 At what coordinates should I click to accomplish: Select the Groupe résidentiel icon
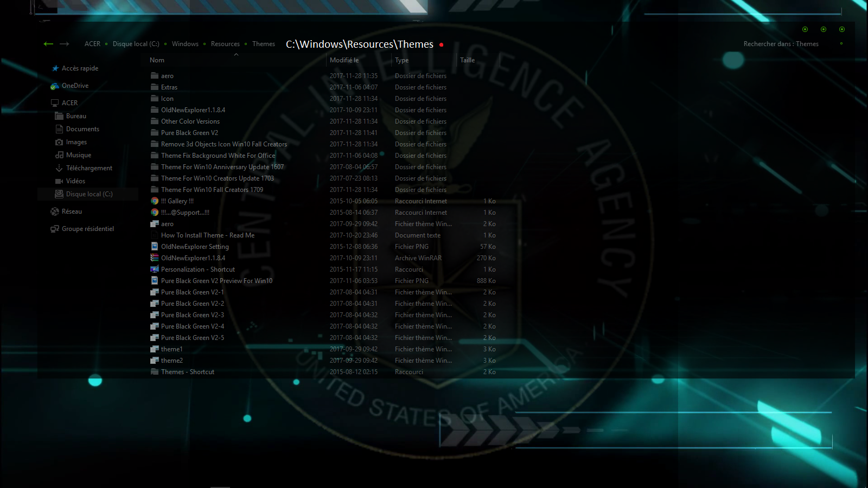pyautogui.click(x=55, y=229)
